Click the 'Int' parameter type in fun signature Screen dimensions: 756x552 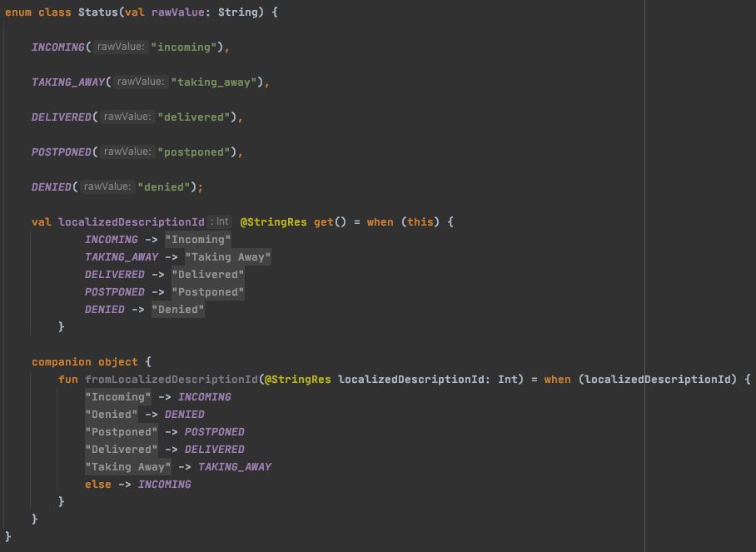click(x=507, y=380)
